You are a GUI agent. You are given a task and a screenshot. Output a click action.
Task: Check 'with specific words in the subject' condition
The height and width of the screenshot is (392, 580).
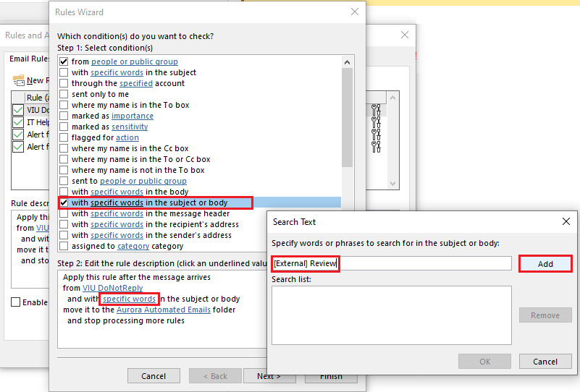[64, 72]
